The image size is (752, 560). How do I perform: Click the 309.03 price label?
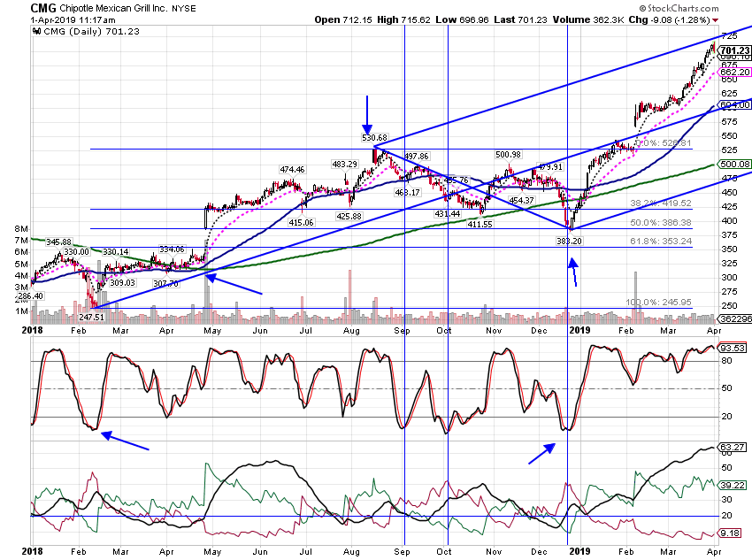point(122,283)
